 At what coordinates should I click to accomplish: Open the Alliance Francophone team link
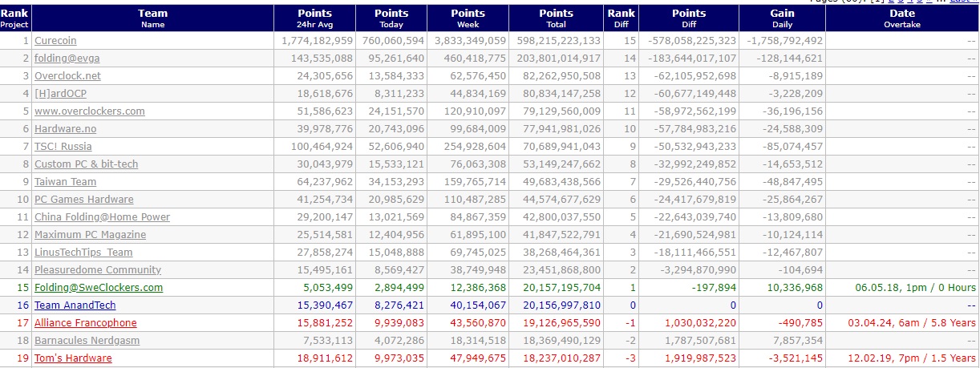click(85, 322)
